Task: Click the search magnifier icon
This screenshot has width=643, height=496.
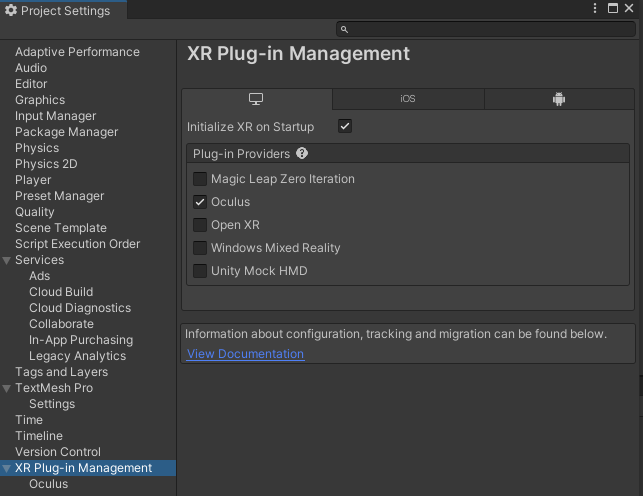Action: click(344, 30)
